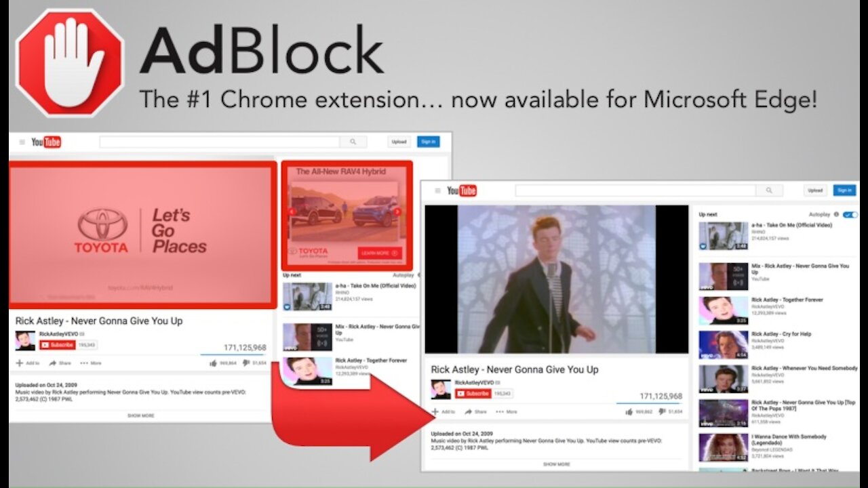
Task: Click the channel avatar in the ad-free window
Action: [x=441, y=390]
